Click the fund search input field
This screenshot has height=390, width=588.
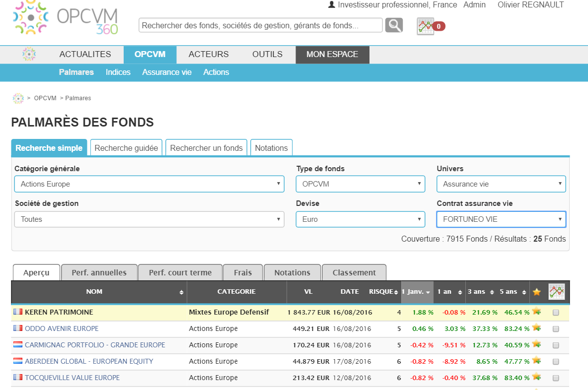pos(260,25)
